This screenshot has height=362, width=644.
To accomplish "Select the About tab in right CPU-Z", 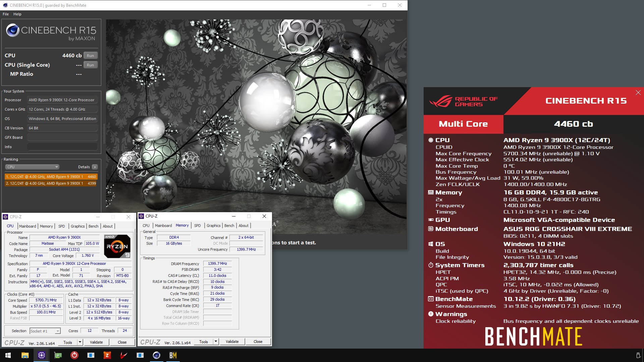I will 244,226.
